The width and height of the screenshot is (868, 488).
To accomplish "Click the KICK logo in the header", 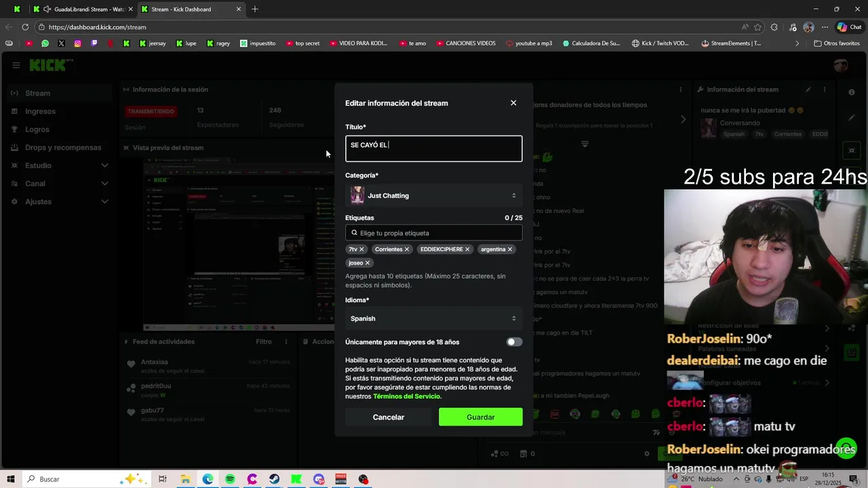I will [47, 65].
